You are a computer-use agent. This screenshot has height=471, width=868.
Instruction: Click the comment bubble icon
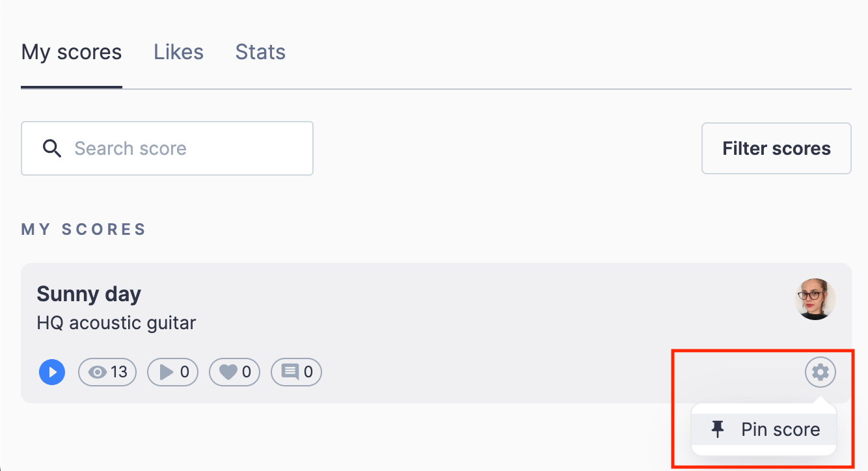290,373
